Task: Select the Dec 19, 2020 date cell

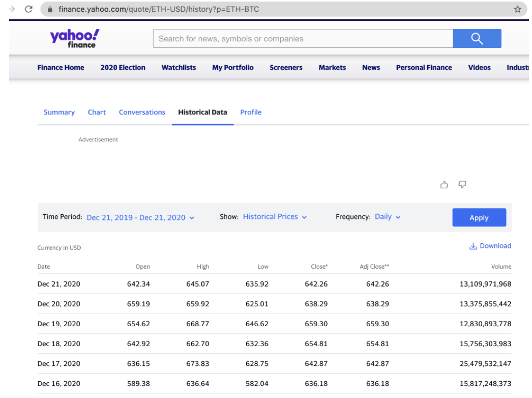Action: [x=58, y=324]
